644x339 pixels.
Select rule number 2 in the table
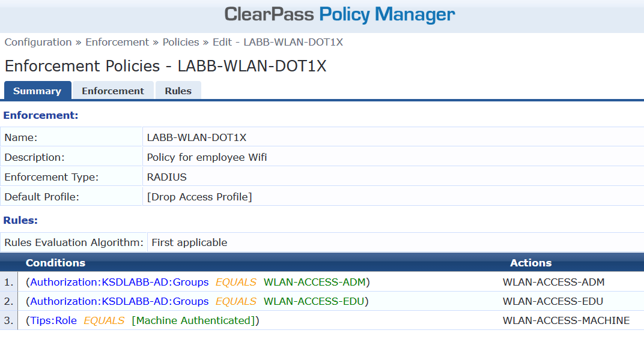point(8,301)
